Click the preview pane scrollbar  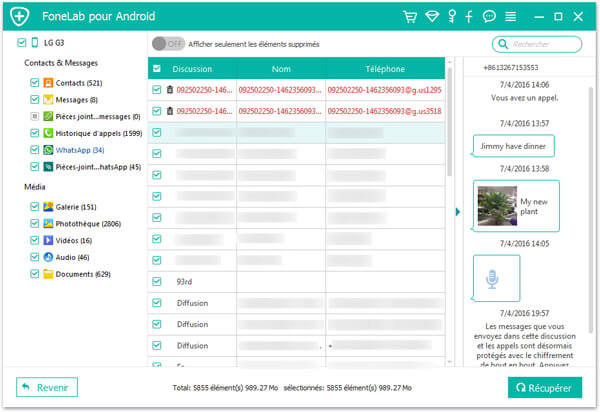[591, 210]
